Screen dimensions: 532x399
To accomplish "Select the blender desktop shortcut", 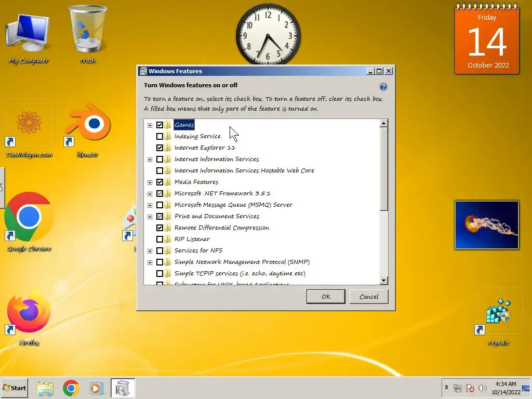I will (87, 130).
